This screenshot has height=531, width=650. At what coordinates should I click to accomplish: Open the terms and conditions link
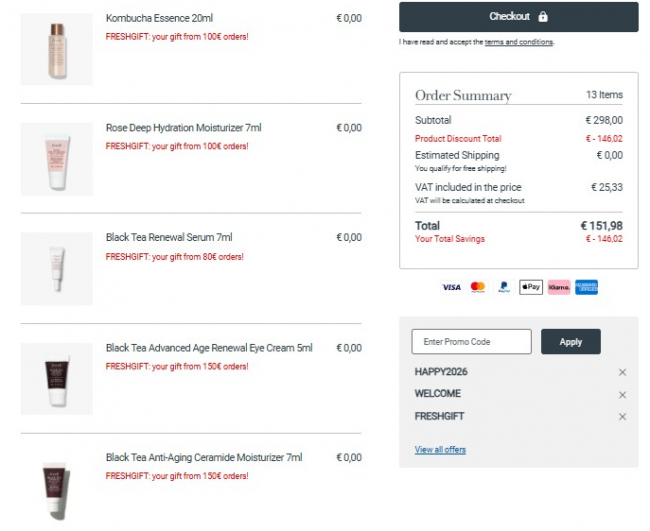click(x=518, y=42)
